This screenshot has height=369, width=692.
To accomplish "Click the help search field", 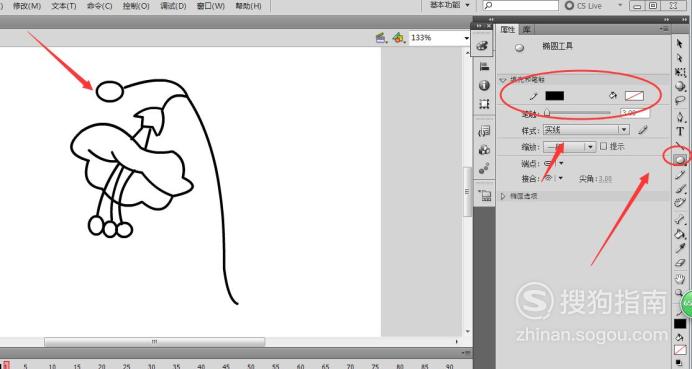I will [521, 6].
